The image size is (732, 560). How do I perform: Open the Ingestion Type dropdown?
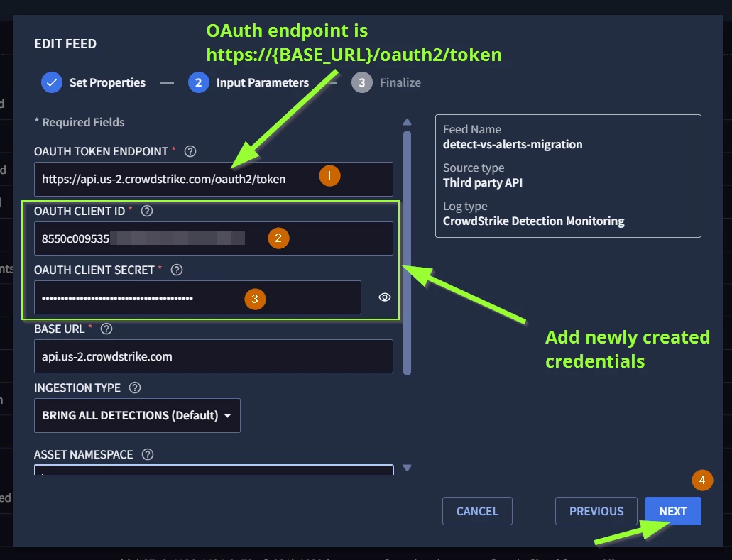point(137,415)
